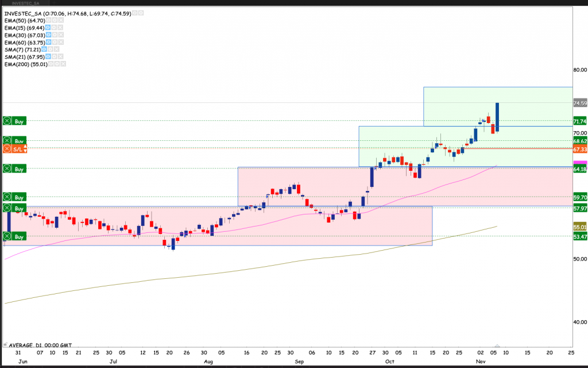Close the Buy order at 64.18

[7, 169]
